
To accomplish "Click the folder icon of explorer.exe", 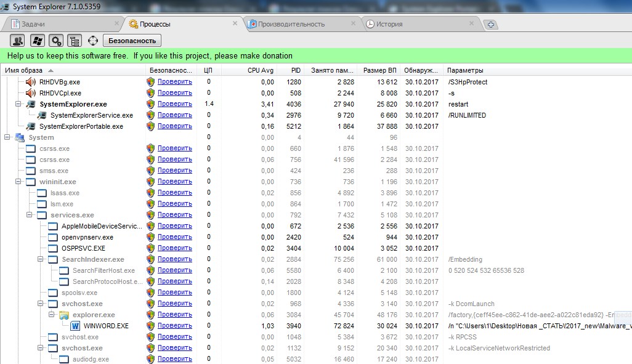I will tap(63, 315).
